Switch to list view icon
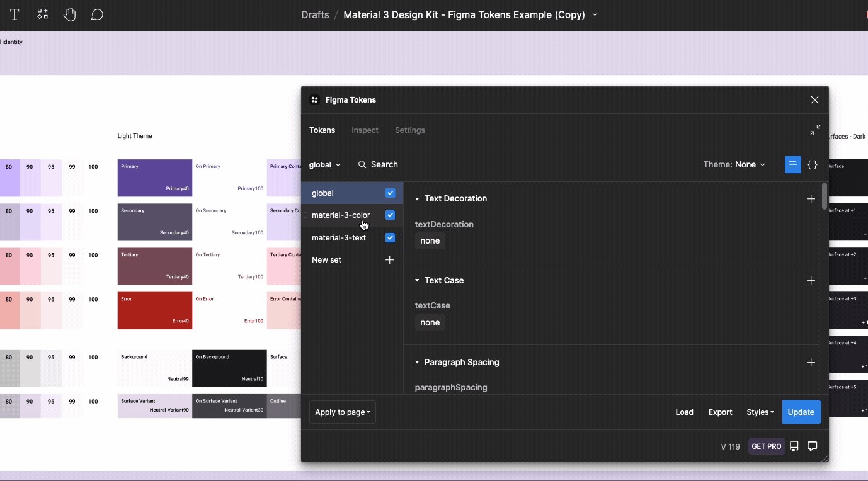 (x=792, y=164)
